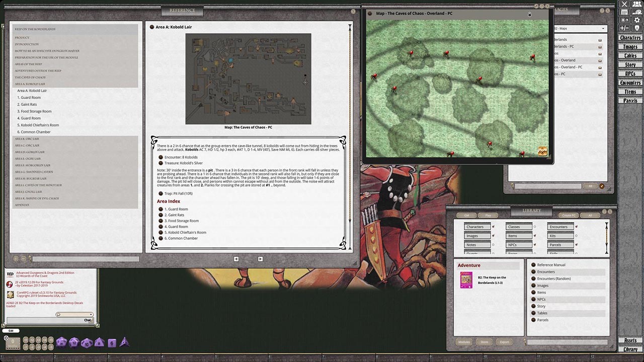Click the Modules button in Library
This screenshot has height=362, width=644.
[x=464, y=342]
